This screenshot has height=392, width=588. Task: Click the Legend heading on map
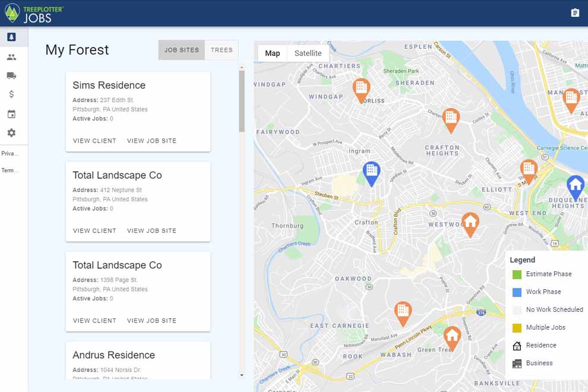click(x=523, y=260)
